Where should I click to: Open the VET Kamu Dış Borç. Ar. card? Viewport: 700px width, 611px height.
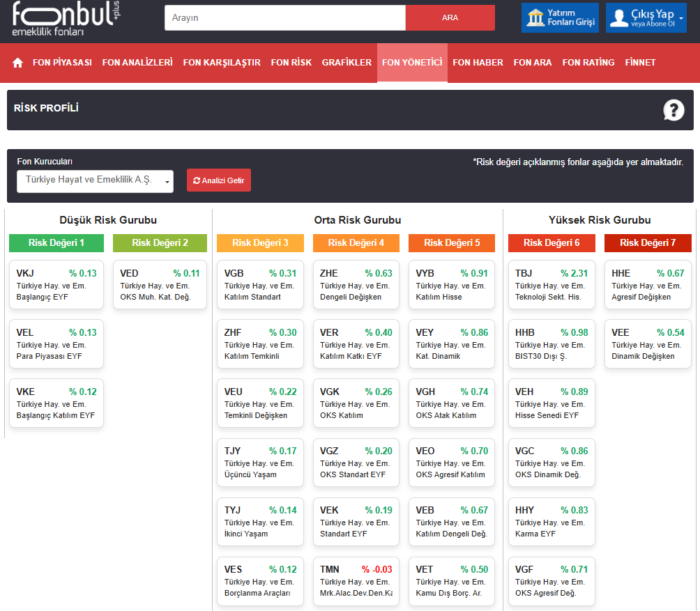(x=452, y=581)
